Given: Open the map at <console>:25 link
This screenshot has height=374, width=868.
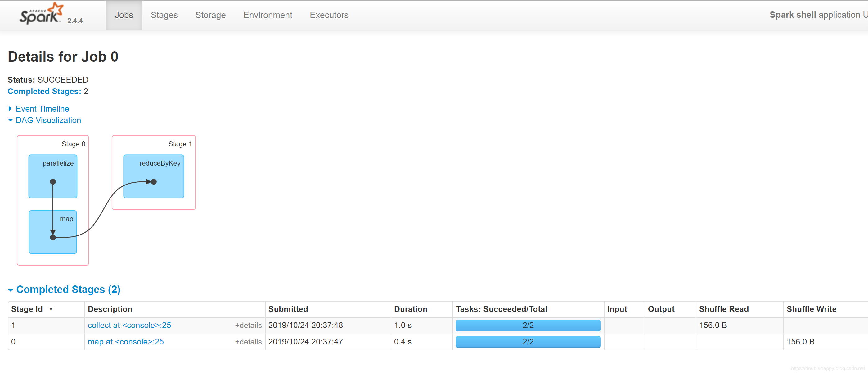Looking at the screenshot, I should pos(126,342).
